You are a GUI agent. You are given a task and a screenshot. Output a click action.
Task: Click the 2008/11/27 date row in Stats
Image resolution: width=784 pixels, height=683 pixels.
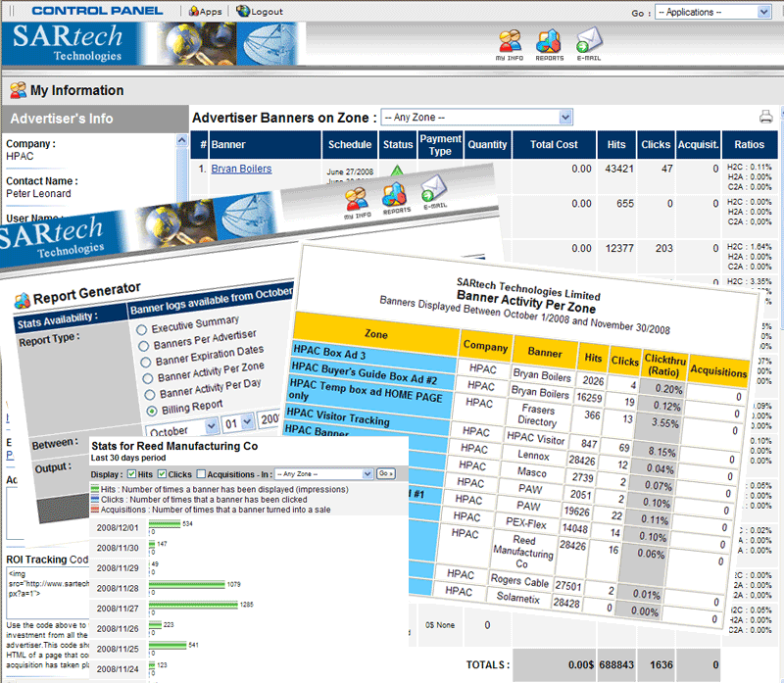pyautogui.click(x=118, y=608)
